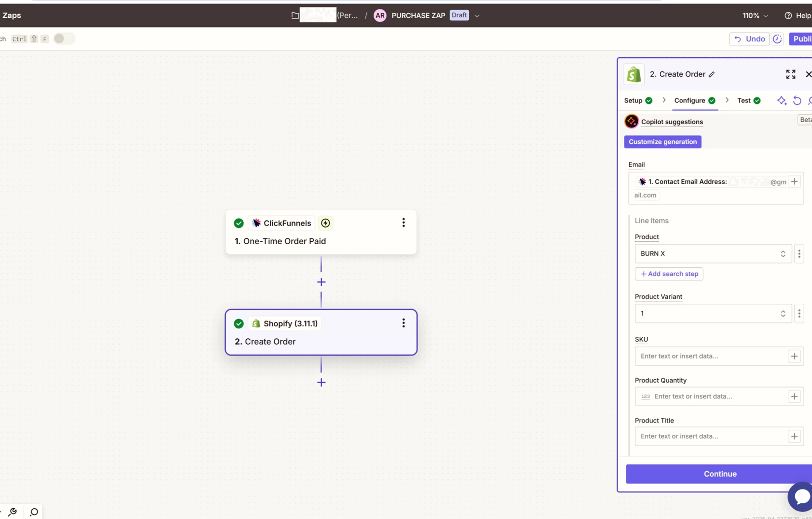Add step between ClickFunnels and Shopify
This screenshot has height=519, width=812.
[321, 282]
